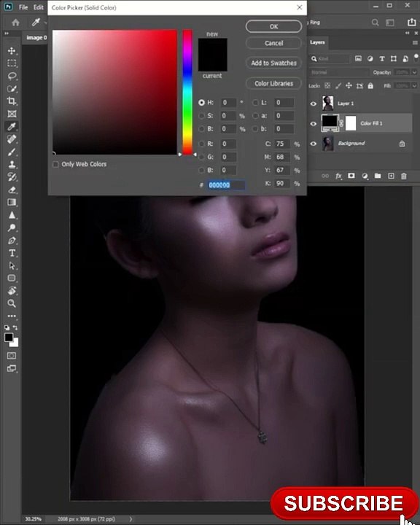The height and width of the screenshot is (525, 420).
Task: Confirm color with OK button
Action: click(273, 26)
